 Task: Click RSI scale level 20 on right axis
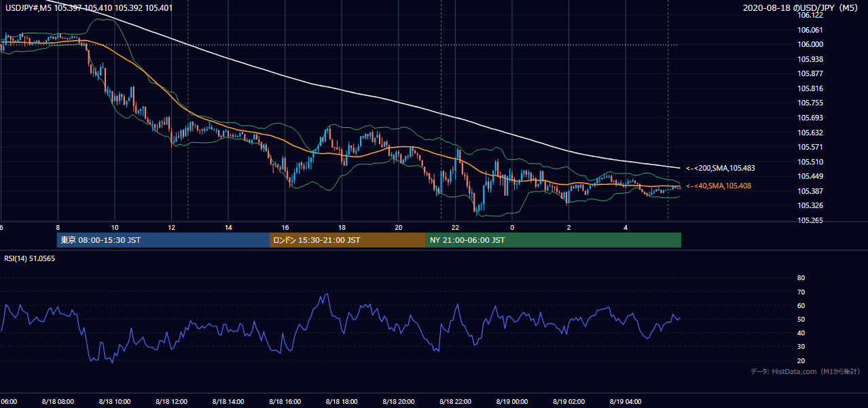(x=801, y=360)
